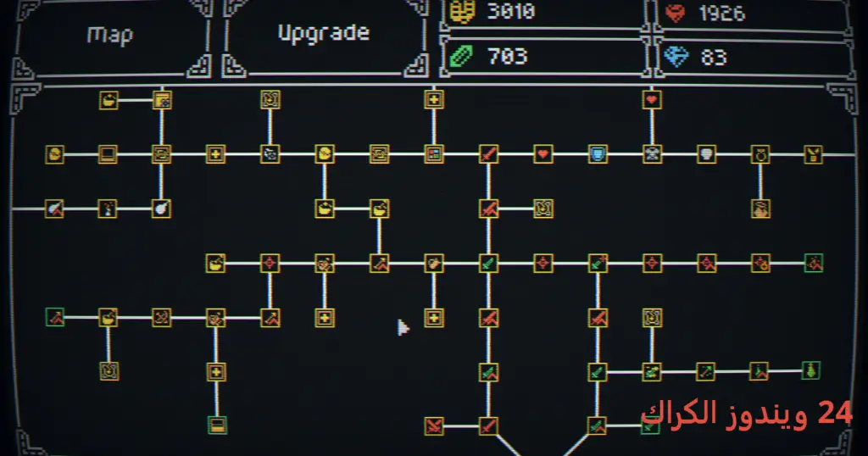The image size is (868, 456).
Task: Pick the white comet node below junction
Action: (161, 209)
